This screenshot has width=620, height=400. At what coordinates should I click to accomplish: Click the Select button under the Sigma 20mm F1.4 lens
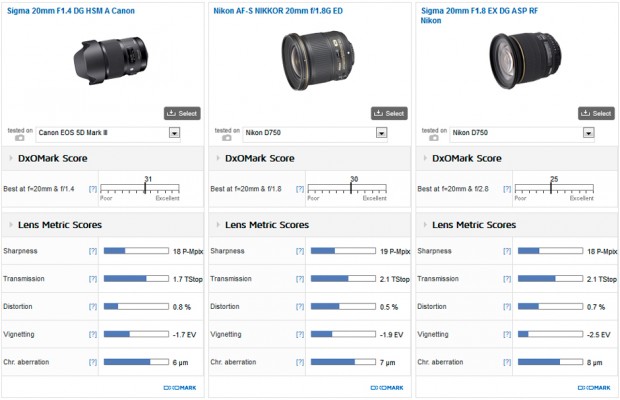pos(182,113)
